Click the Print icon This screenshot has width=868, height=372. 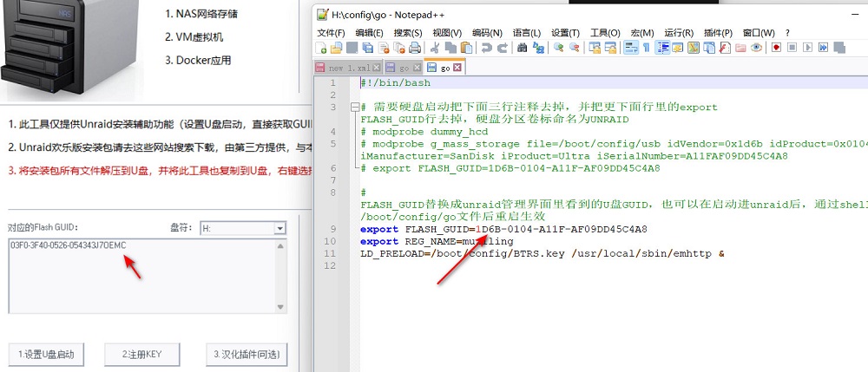tap(415, 48)
